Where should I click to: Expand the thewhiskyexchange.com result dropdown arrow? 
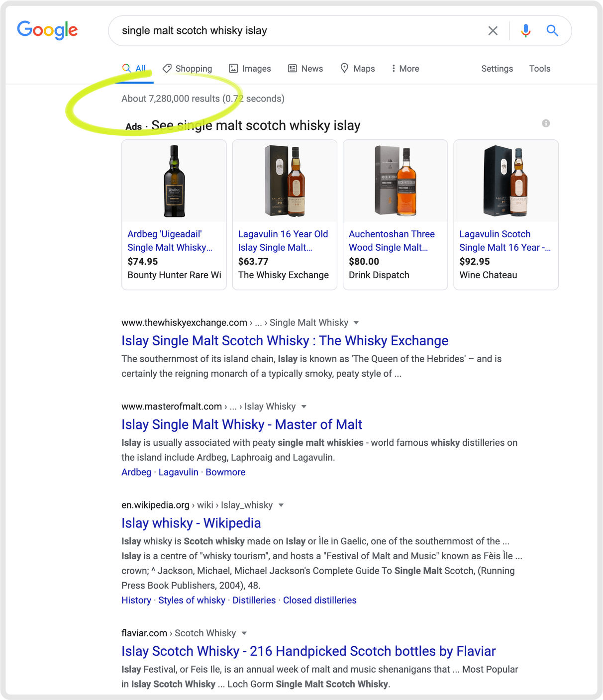[356, 323]
